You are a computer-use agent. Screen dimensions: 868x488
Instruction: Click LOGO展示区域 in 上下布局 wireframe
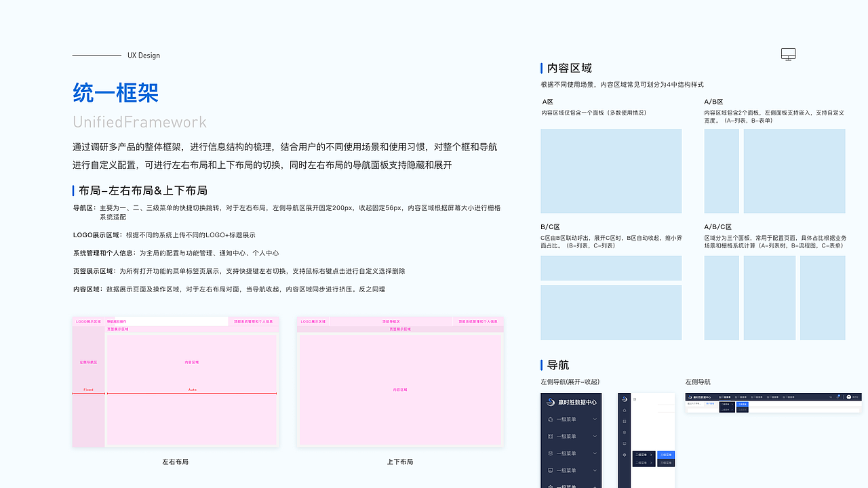313,321
